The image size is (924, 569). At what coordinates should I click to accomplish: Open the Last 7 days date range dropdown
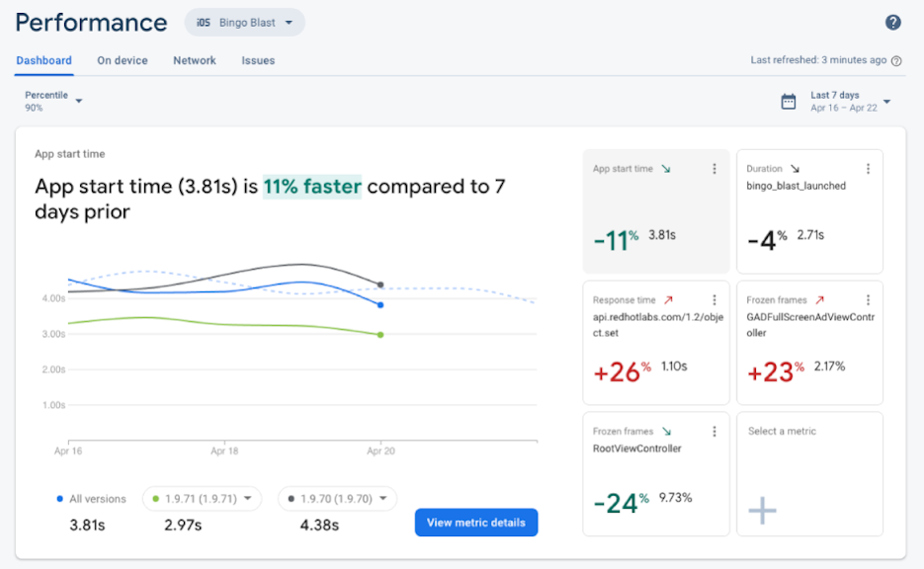[850, 102]
